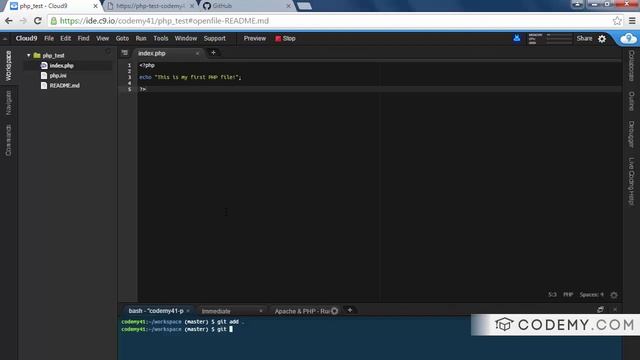Close the index.php editor tab
640x360 pixels.
pos(198,53)
